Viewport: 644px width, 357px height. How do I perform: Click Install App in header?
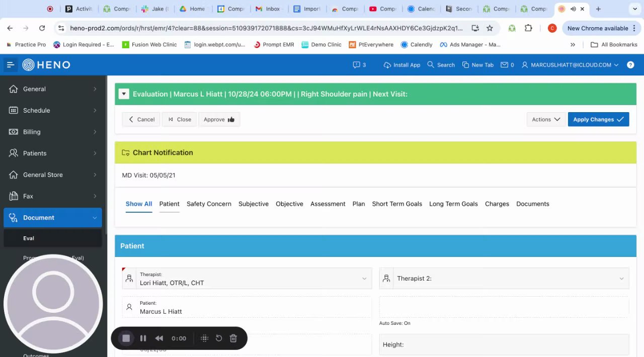click(x=401, y=65)
